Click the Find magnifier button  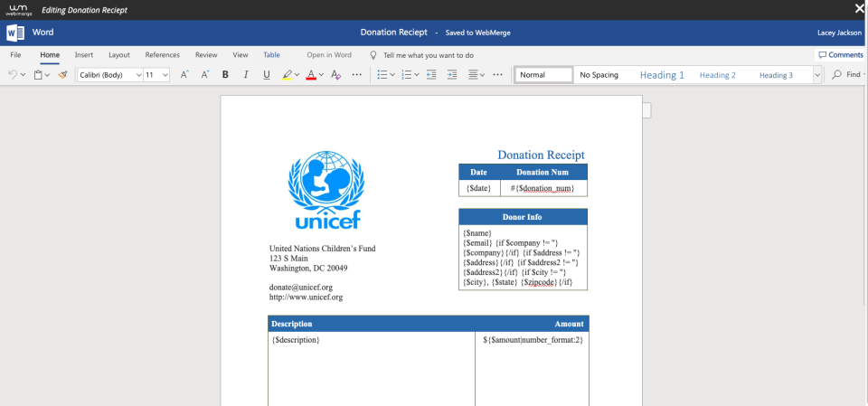(846, 74)
